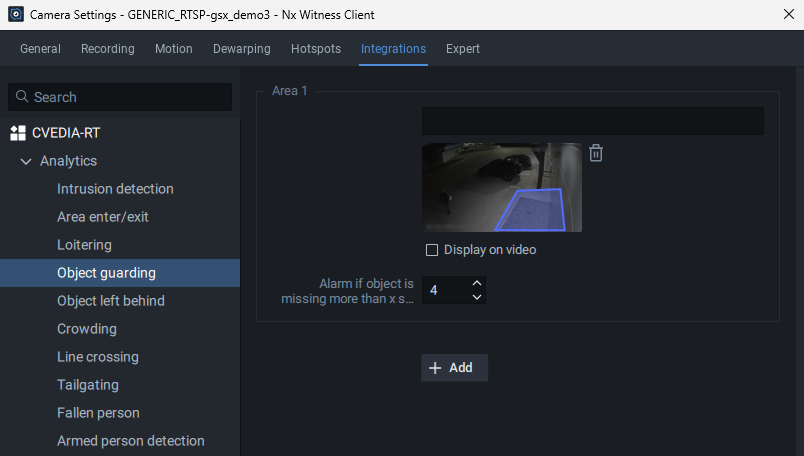
Task: Open the Expert tab
Action: tap(463, 49)
